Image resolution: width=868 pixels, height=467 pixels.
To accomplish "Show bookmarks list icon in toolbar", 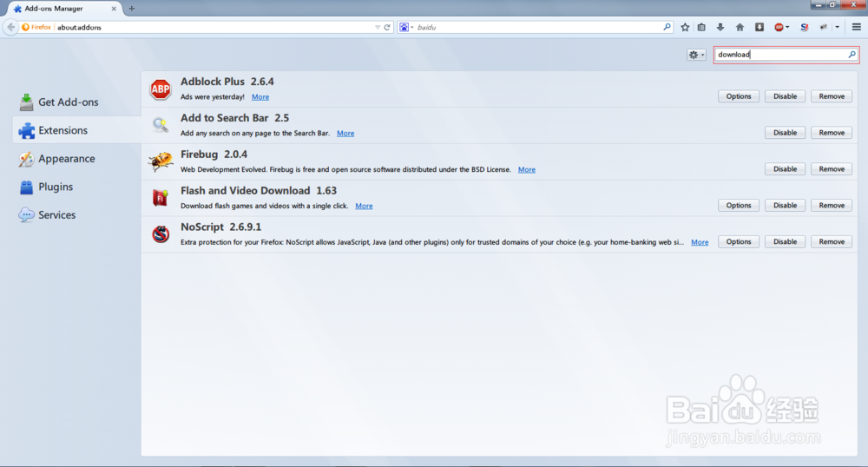I will [x=701, y=27].
